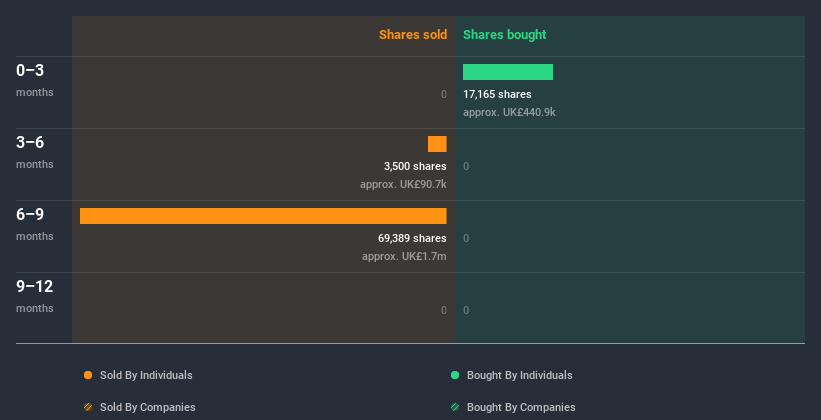Select the green 0–3 months bought bar
This screenshot has width=821, height=420.
[x=508, y=72]
